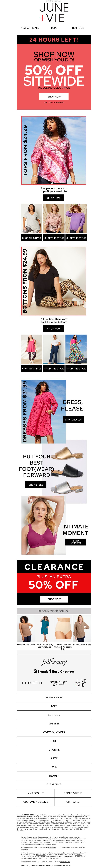
Task: Open the BOTTOMS navigation link at top
Action: tap(78, 28)
